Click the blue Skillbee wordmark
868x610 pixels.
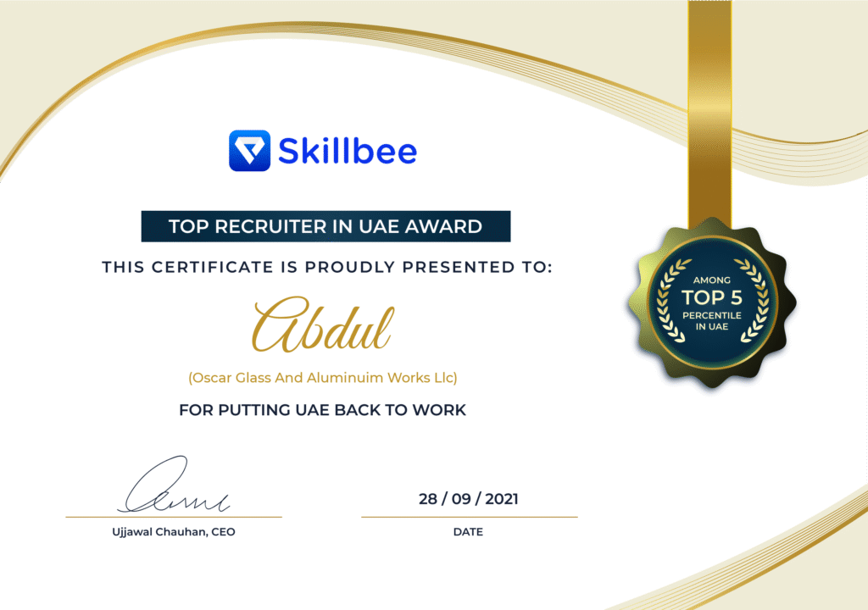click(x=347, y=151)
